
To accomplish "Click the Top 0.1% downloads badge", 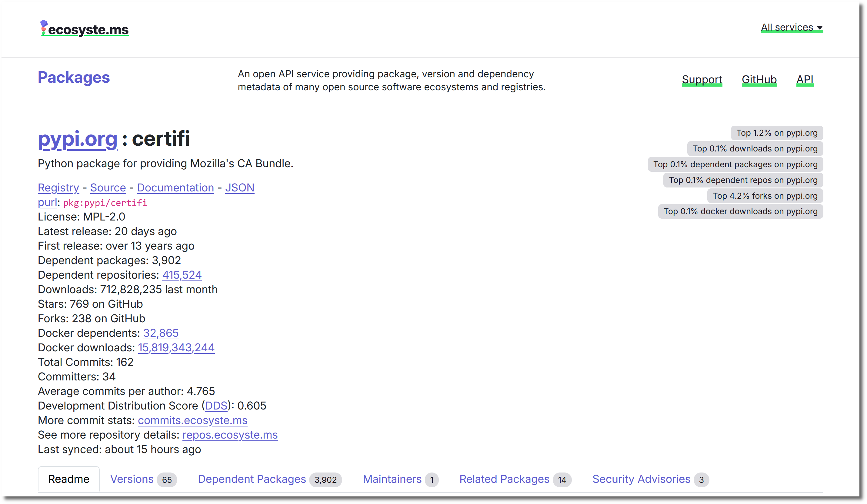I will click(x=755, y=148).
